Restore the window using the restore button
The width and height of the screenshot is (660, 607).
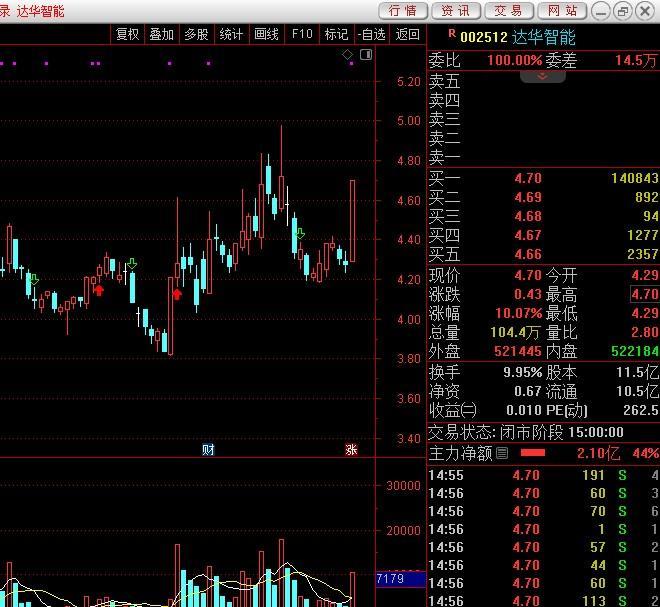click(x=622, y=11)
